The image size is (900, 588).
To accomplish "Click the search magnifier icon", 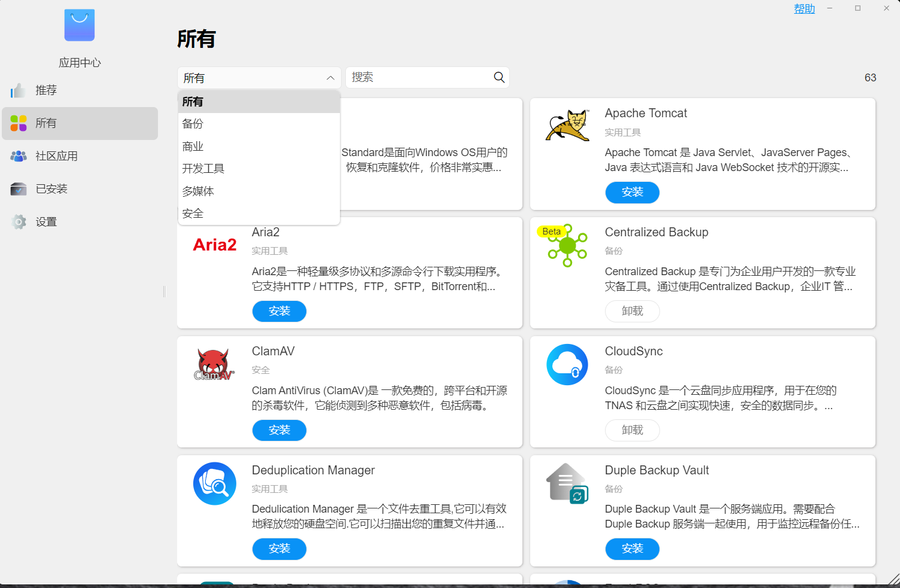I will (499, 77).
